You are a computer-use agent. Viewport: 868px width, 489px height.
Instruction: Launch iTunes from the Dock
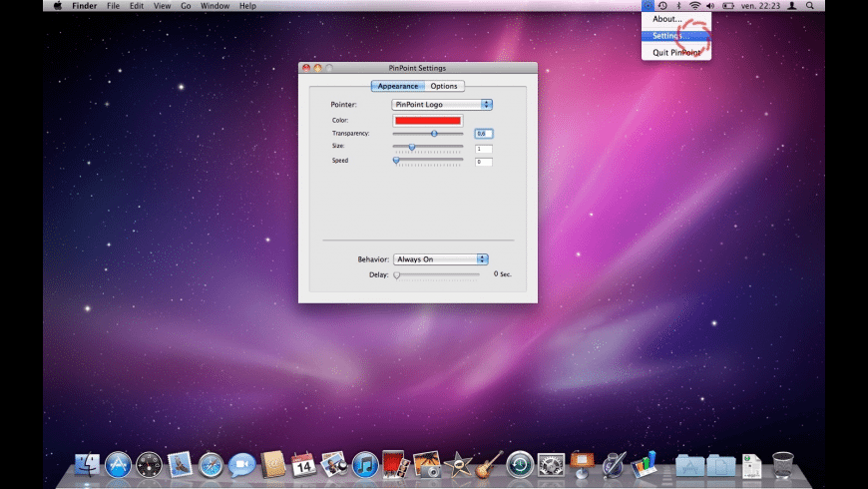pos(365,465)
